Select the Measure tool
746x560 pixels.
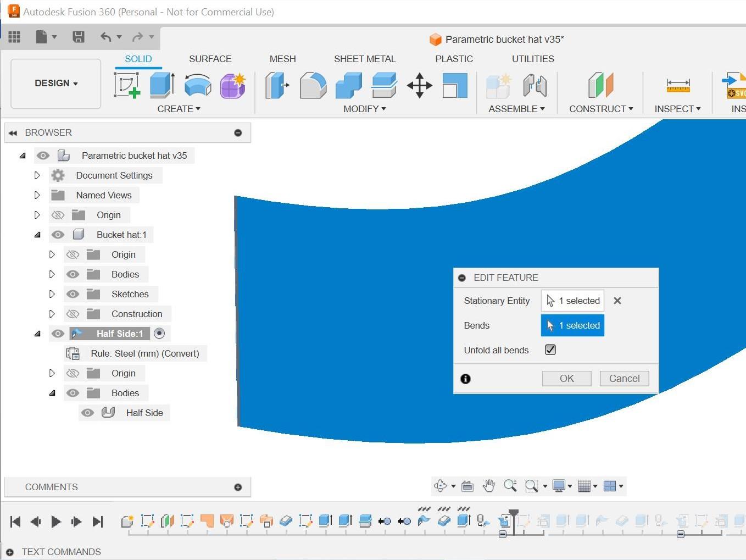point(678,85)
